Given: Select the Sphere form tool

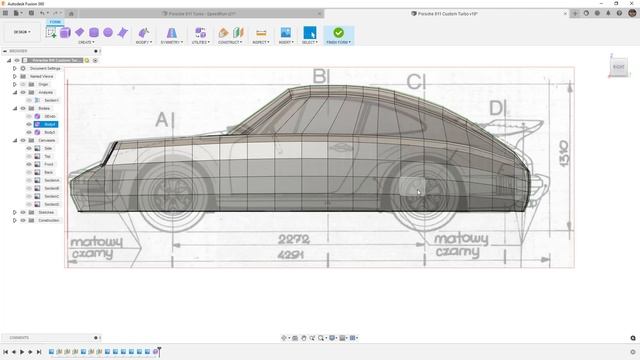Looking at the screenshot, I should [x=108, y=32].
